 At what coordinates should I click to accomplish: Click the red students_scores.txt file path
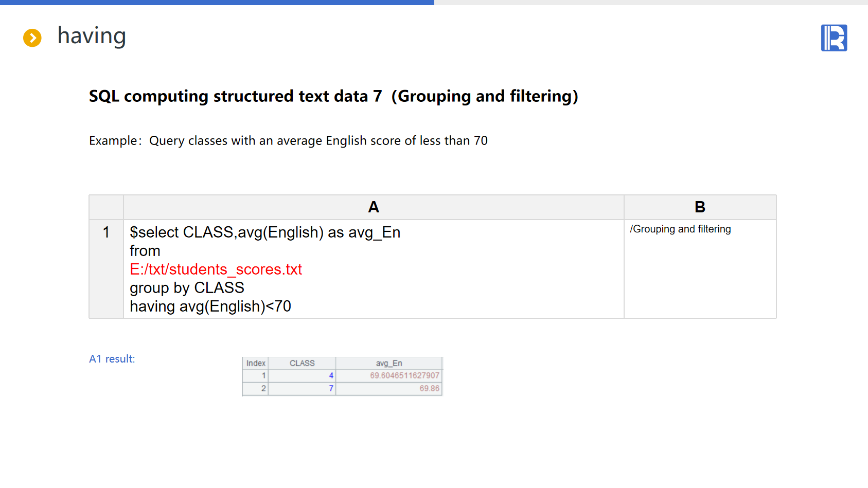tap(216, 269)
